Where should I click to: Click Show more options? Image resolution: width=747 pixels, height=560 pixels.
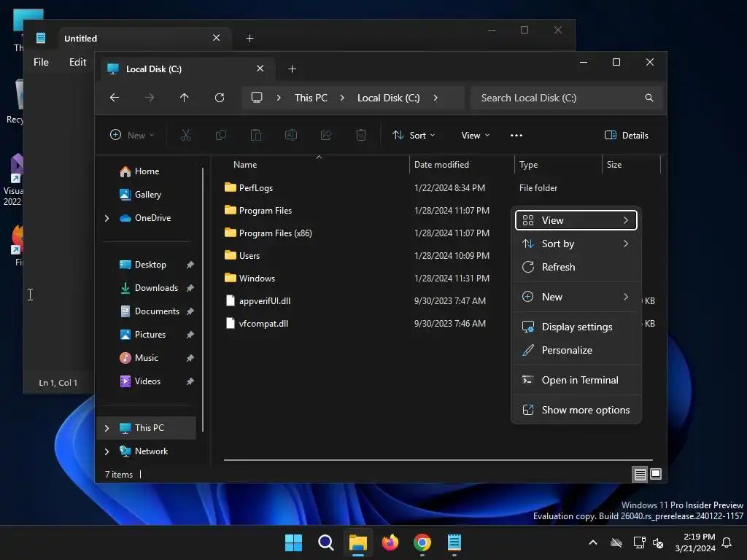coord(576,411)
